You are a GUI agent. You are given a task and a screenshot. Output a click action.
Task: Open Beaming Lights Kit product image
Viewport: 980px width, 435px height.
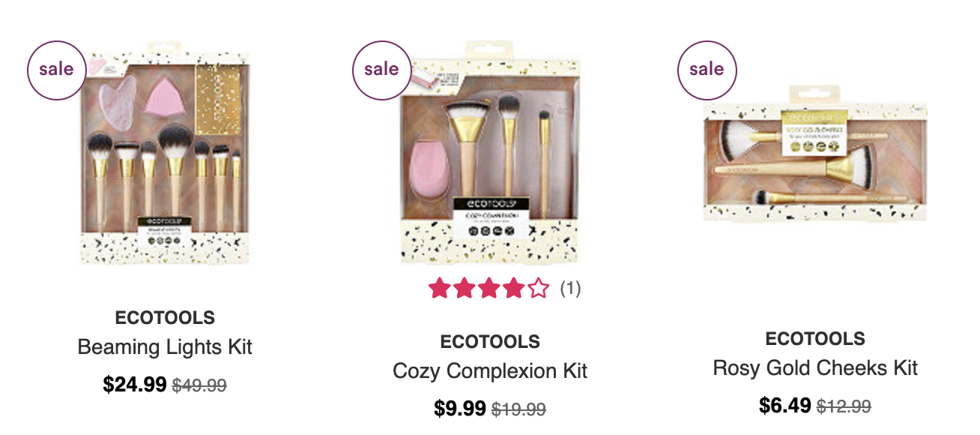[x=165, y=153]
